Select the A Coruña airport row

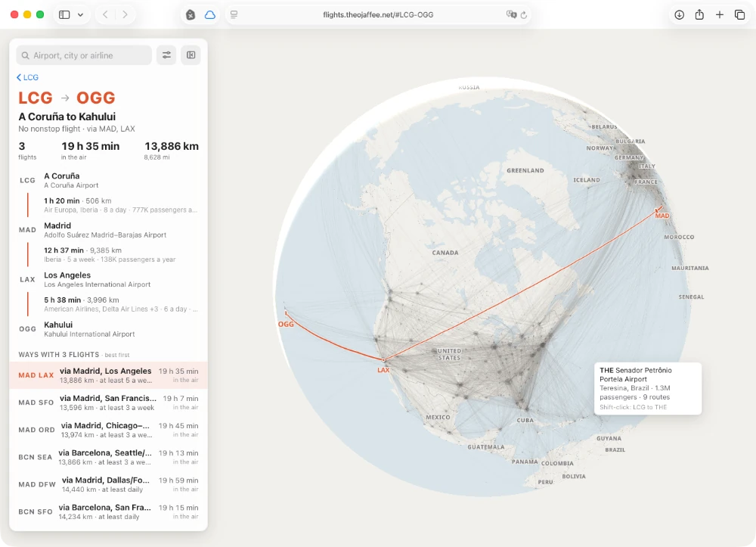click(108, 180)
